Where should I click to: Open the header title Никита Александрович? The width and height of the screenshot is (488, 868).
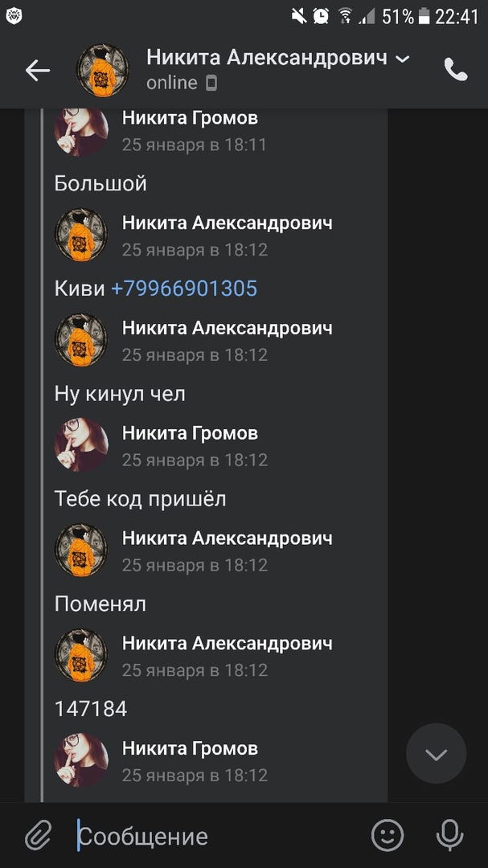266,58
